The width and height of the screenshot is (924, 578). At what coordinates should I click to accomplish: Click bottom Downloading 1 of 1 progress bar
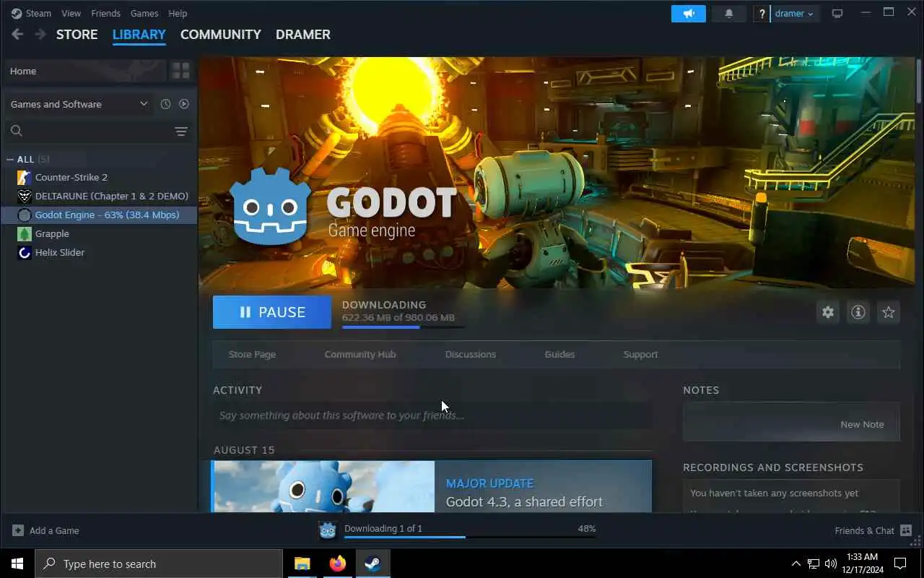pyautogui.click(x=470, y=537)
